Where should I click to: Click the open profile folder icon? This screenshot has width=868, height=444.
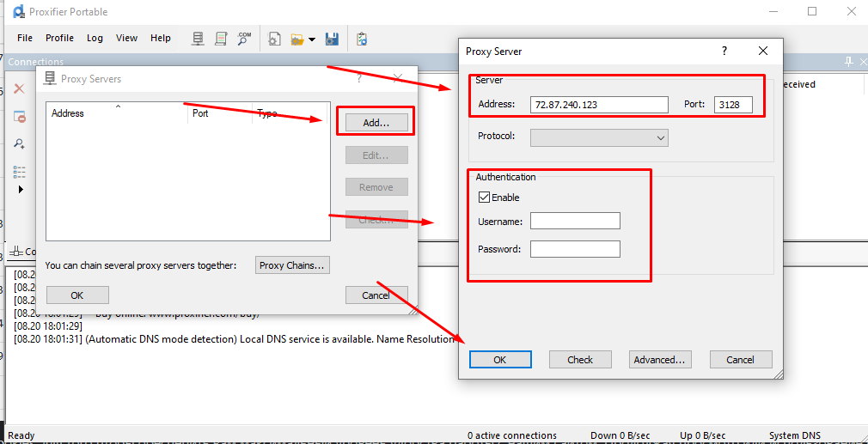[297, 39]
